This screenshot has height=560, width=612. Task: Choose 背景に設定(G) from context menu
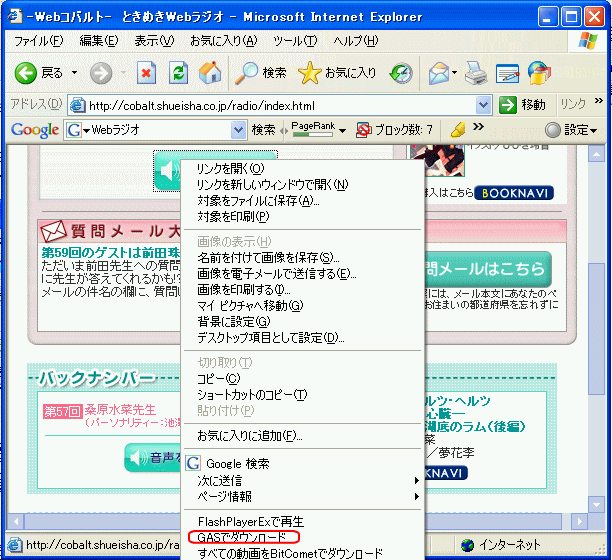coord(303,322)
